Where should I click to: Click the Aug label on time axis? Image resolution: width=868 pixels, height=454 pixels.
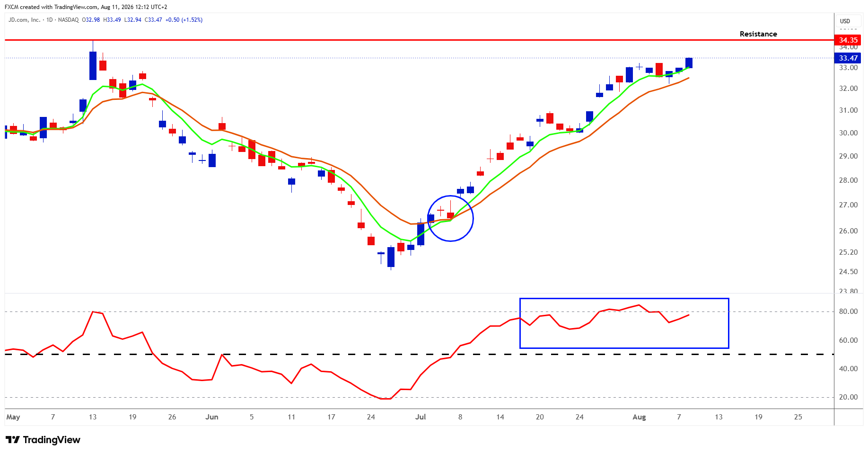point(639,417)
